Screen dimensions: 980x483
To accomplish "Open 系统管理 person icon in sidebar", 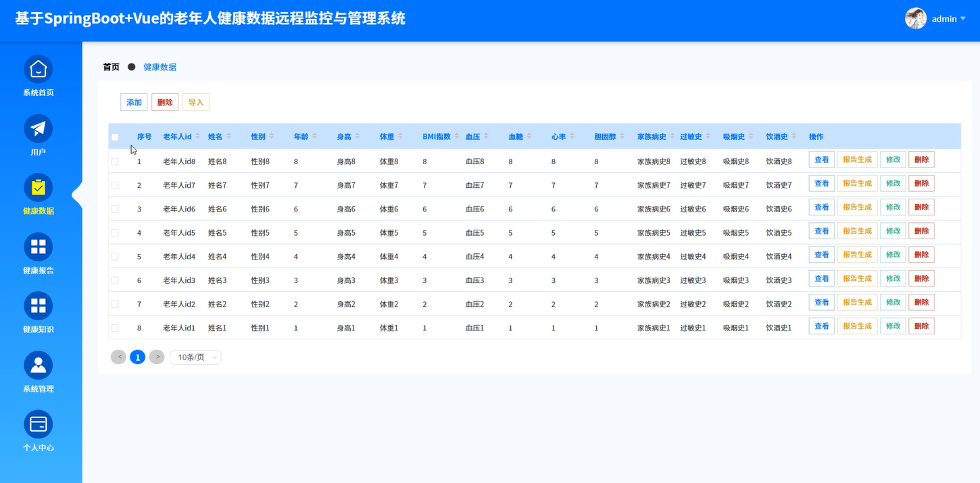I will (x=39, y=365).
